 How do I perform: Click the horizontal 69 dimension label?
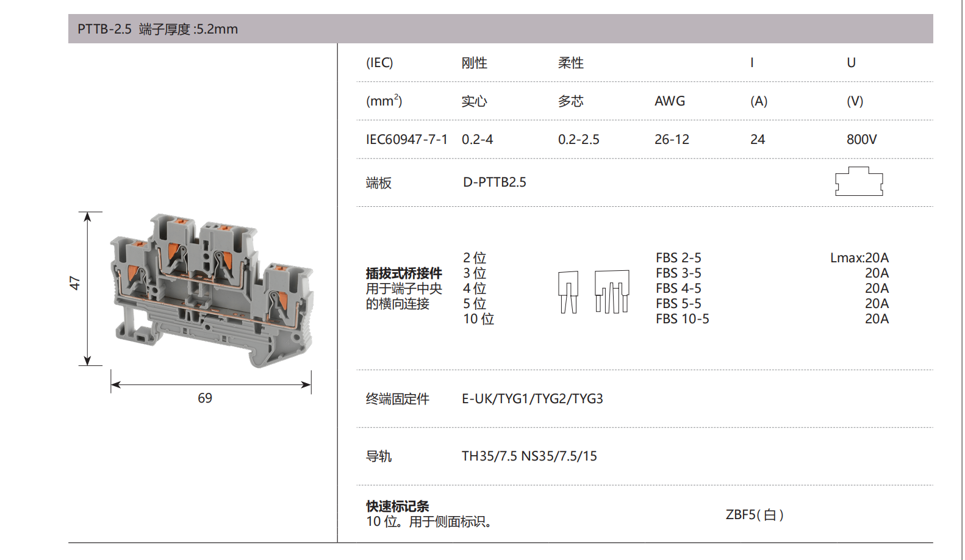tap(205, 398)
